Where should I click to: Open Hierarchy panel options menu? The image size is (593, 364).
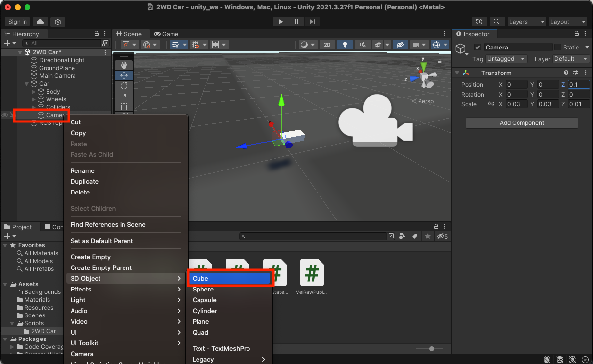coord(105,34)
